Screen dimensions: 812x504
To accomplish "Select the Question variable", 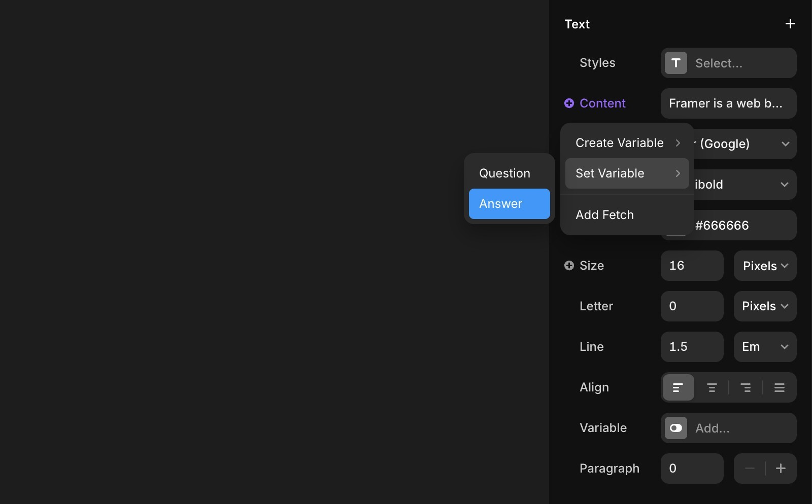I will pyautogui.click(x=510, y=173).
